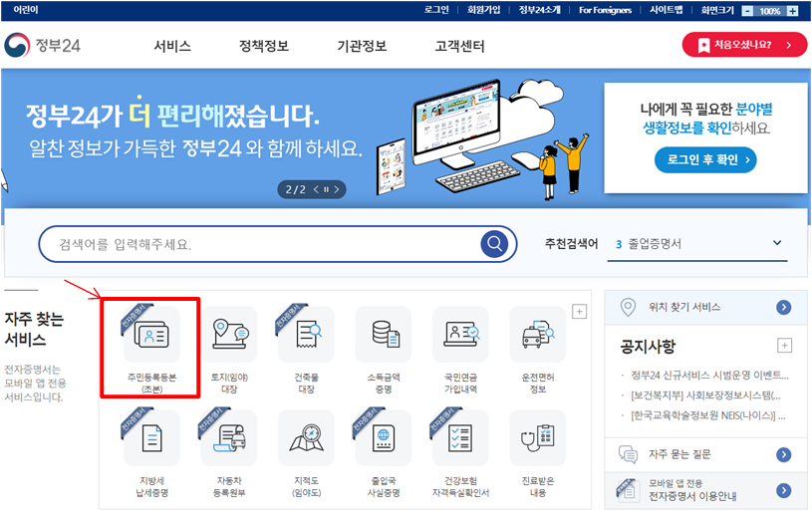Open notice 정부24 신규서비스 시범운영 이벤트
The image size is (812, 521).
[709, 375]
